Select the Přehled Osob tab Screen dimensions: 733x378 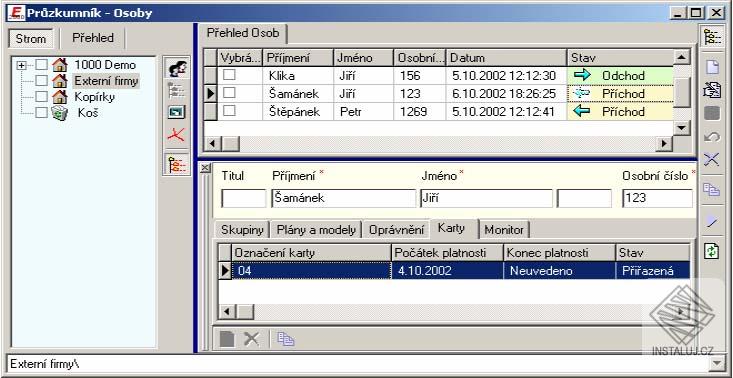click(x=243, y=33)
